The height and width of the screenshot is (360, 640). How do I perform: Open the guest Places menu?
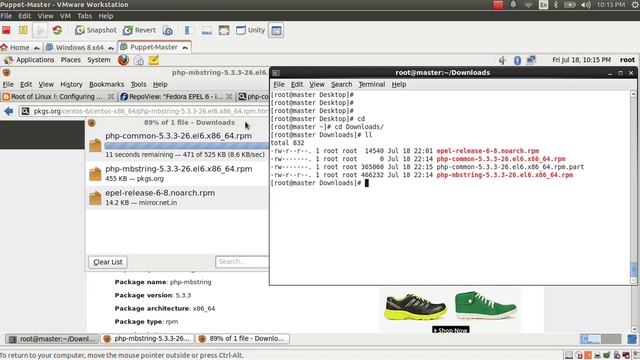click(x=71, y=60)
